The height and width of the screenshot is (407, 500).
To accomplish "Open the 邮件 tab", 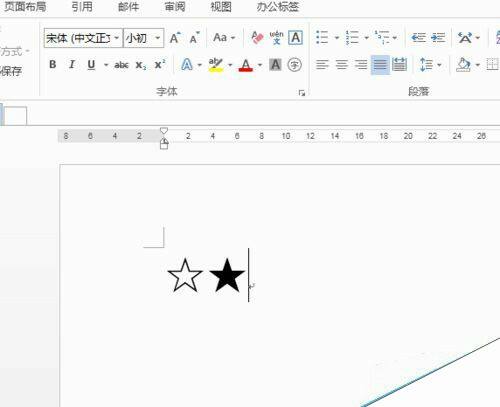I will [x=128, y=6].
